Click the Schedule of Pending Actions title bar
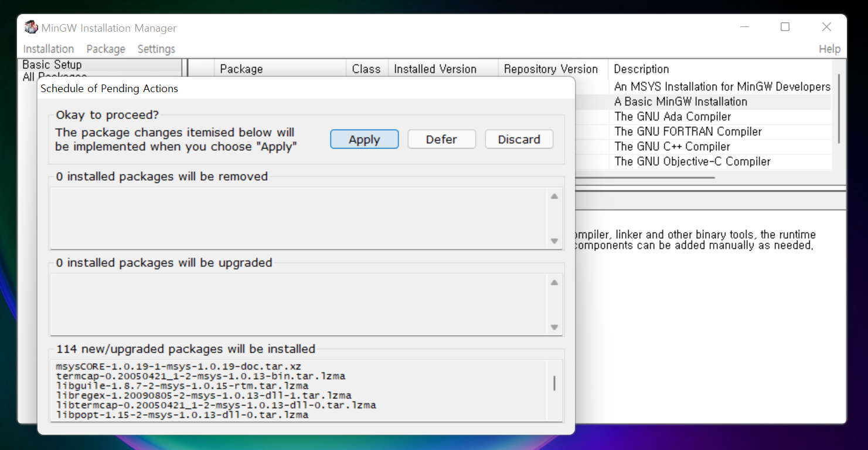Screen dimensions: 868x450 (306, 89)
